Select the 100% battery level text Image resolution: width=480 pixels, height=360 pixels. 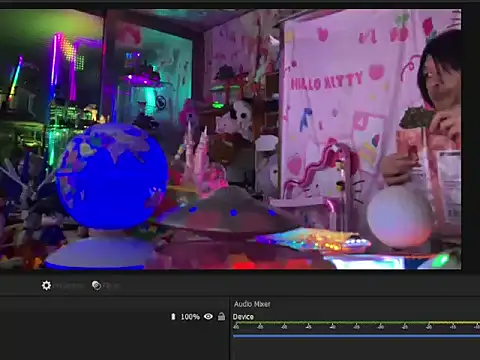click(190, 317)
